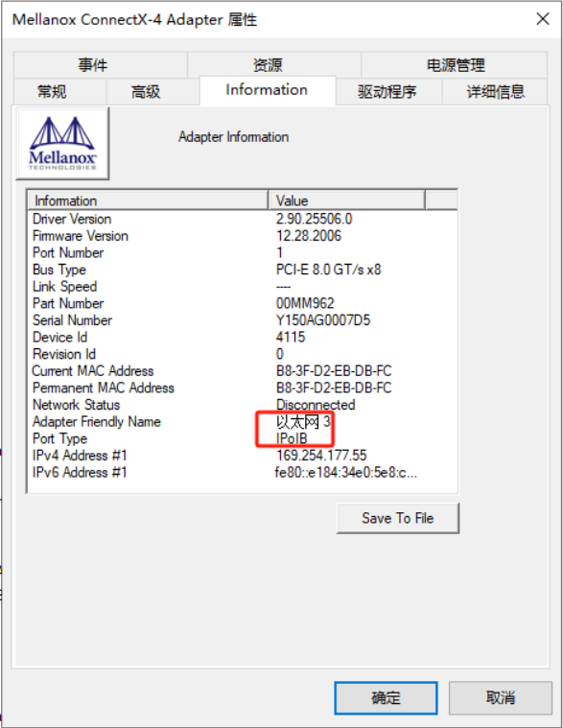Select the Port Type row label
Viewport: 563px width, 728px height.
59,438
